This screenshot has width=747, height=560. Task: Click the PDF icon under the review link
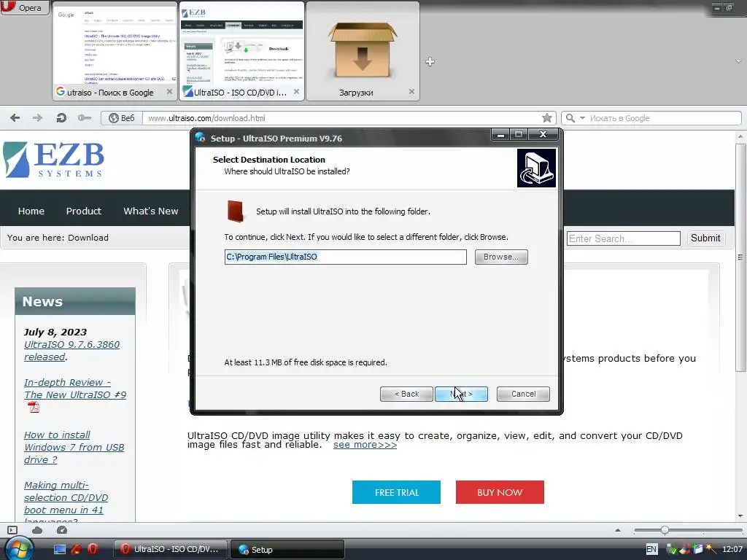point(34,408)
